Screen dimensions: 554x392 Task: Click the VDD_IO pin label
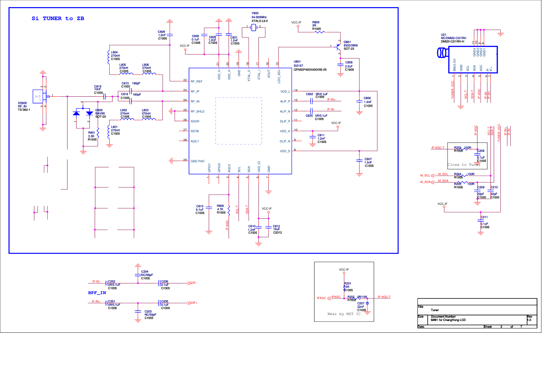(x=259, y=167)
